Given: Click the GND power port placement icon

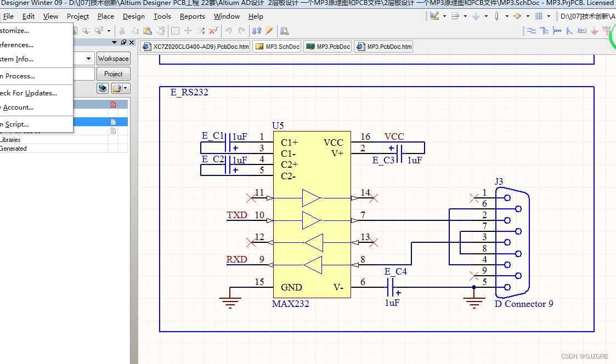Looking at the screenshot, I should [x=595, y=32].
